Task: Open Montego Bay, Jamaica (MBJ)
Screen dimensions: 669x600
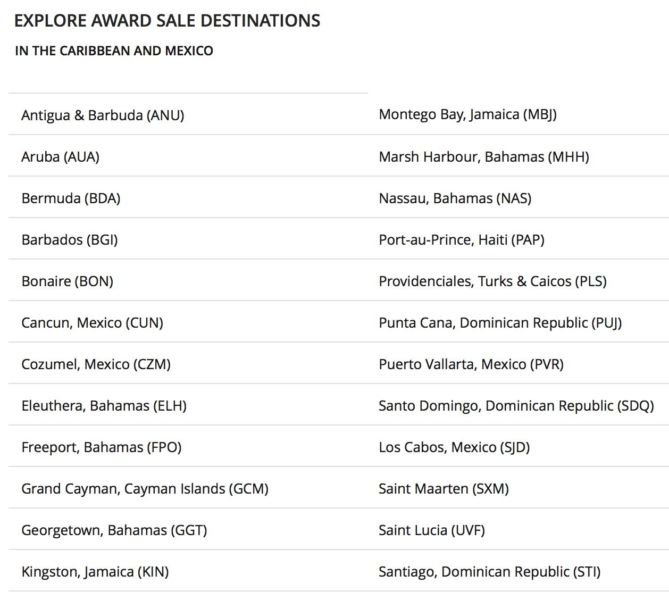Action: pos(468,114)
